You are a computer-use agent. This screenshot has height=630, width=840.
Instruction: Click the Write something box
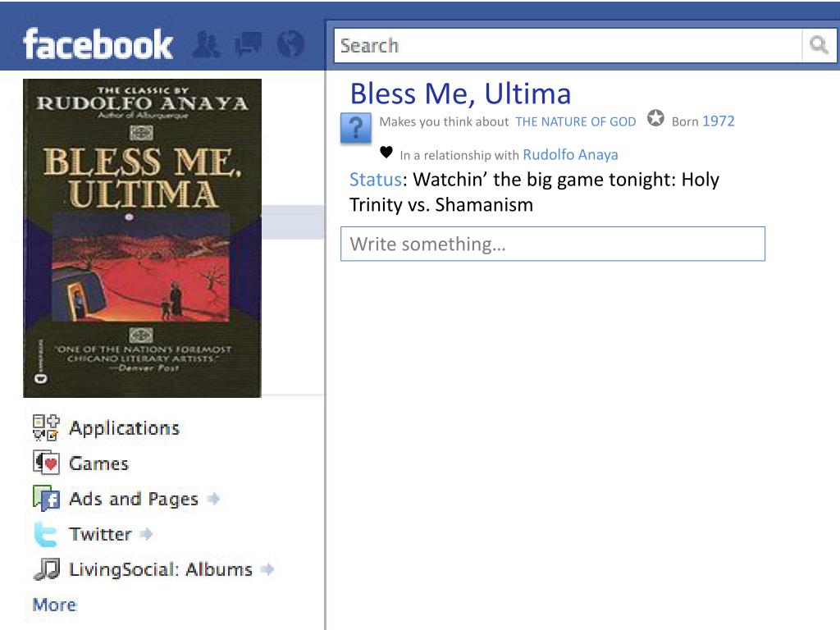point(553,244)
